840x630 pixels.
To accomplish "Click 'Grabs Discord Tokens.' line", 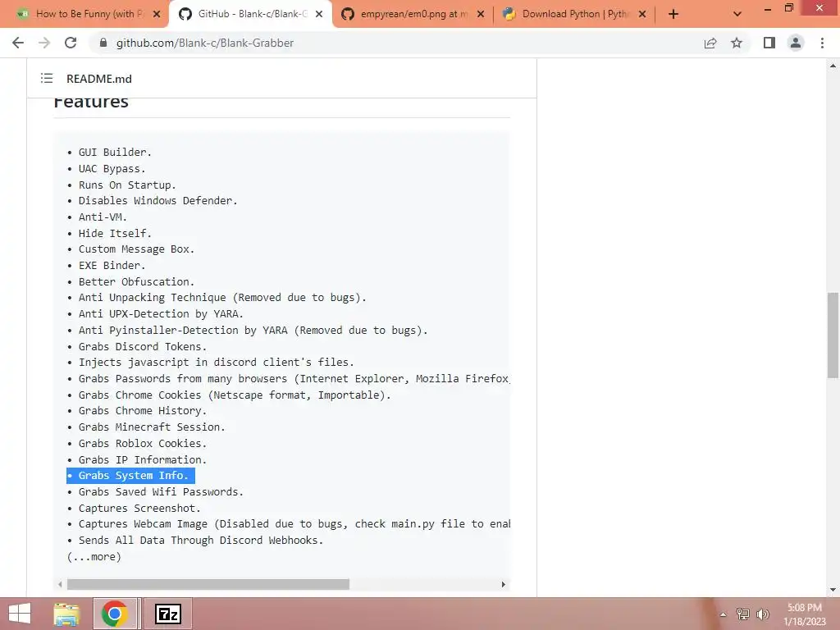I will [x=143, y=347].
